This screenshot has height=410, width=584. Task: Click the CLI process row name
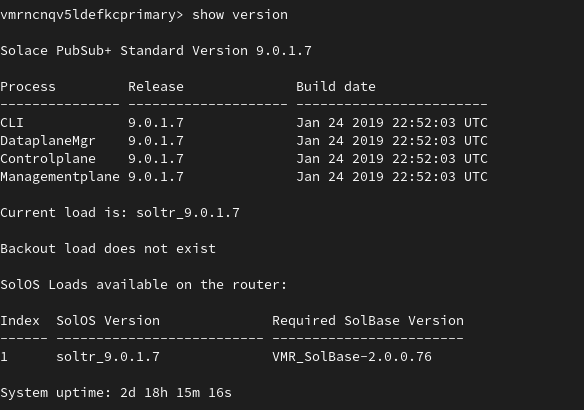coord(12,123)
